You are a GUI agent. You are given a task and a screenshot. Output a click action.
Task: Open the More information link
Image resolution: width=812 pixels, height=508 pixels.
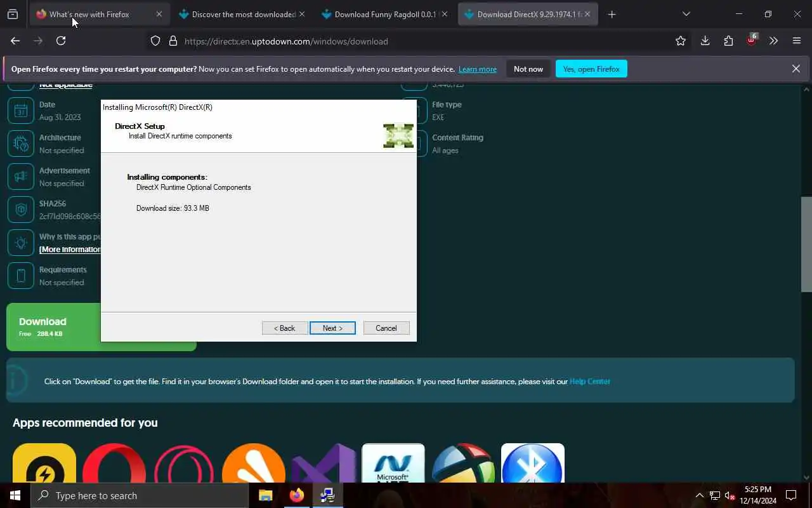70,250
